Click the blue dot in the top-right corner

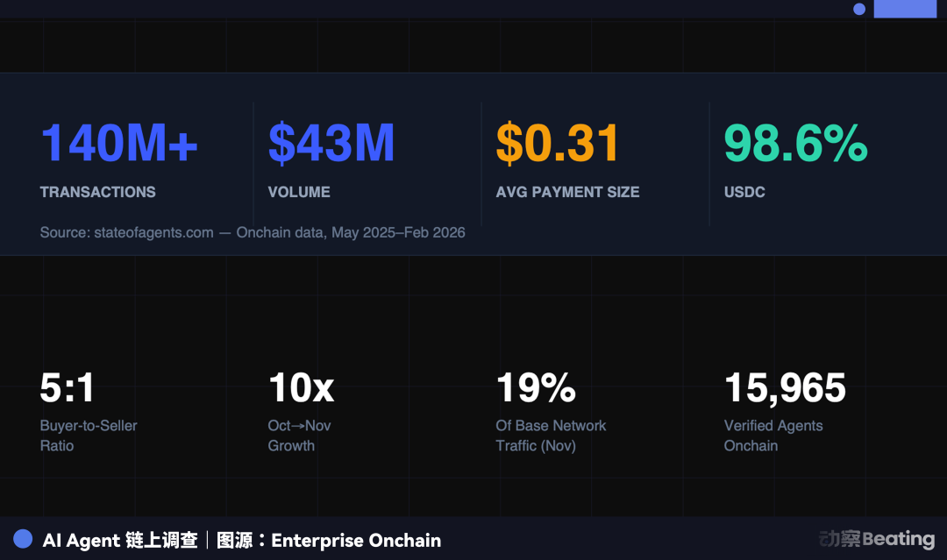pos(859,9)
